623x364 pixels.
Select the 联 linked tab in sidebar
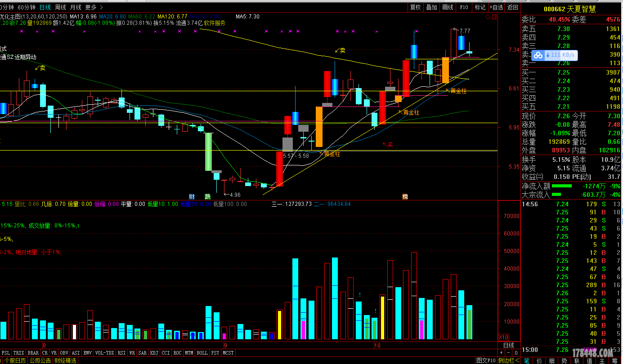pos(577,360)
